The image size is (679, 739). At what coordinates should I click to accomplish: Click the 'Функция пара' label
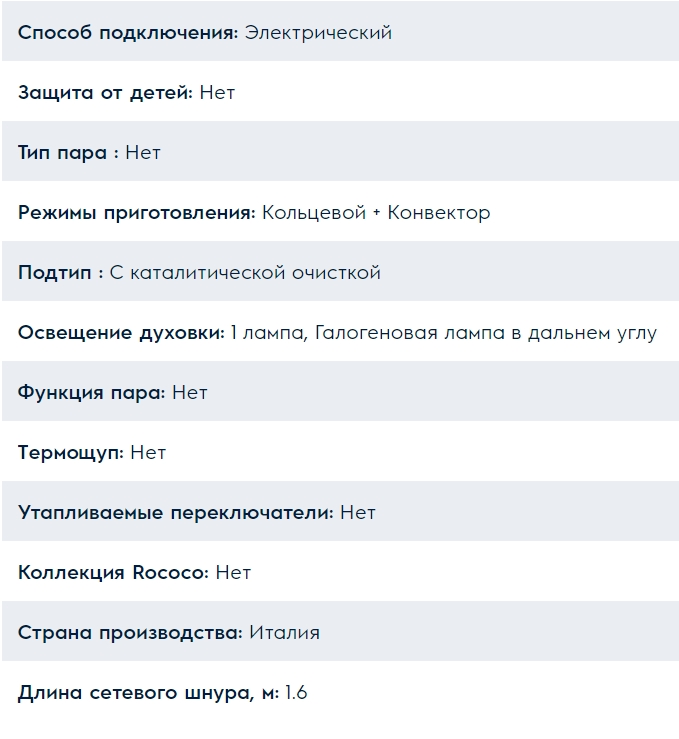[x=91, y=393]
